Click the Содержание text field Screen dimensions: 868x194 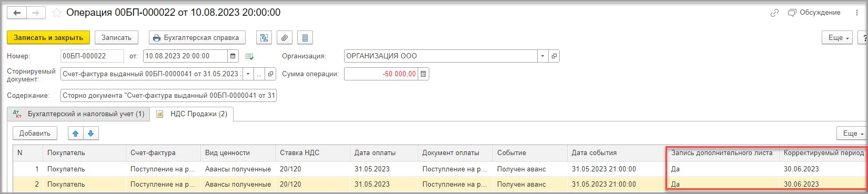pyautogui.click(x=168, y=96)
